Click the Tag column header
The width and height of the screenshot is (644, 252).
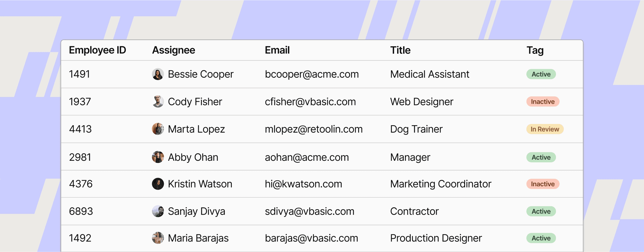click(535, 50)
